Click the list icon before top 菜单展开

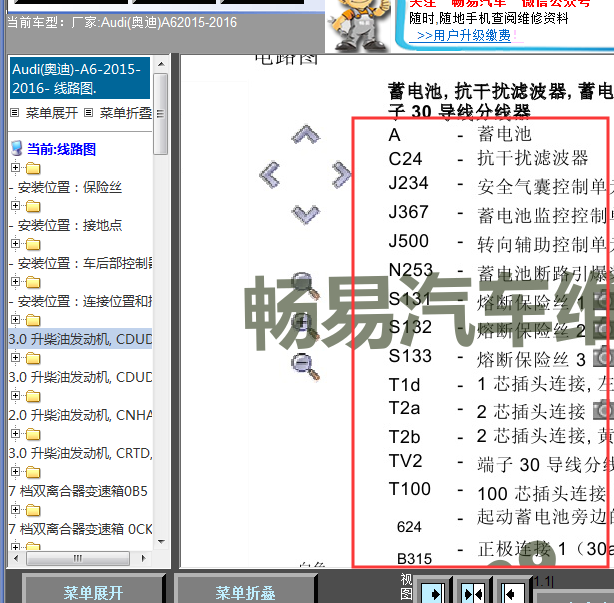click(14, 113)
